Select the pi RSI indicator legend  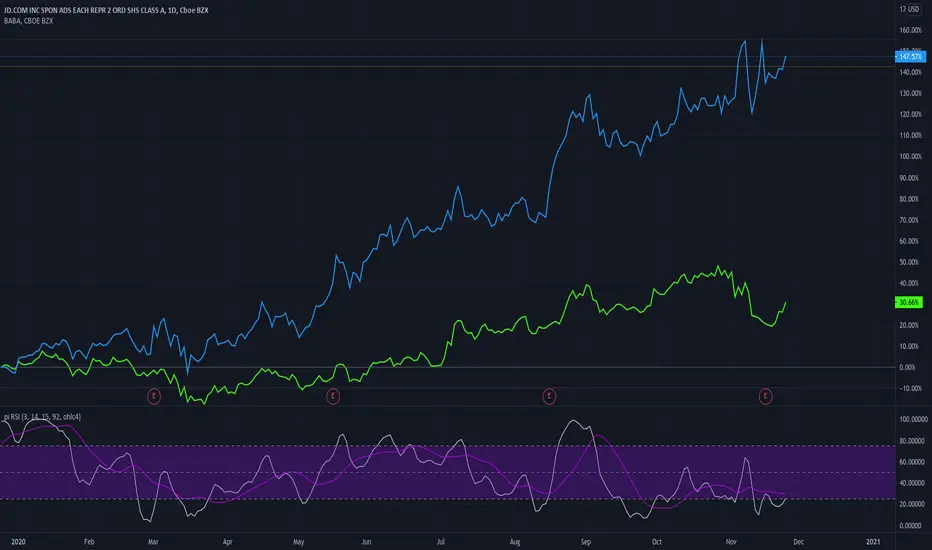42,417
